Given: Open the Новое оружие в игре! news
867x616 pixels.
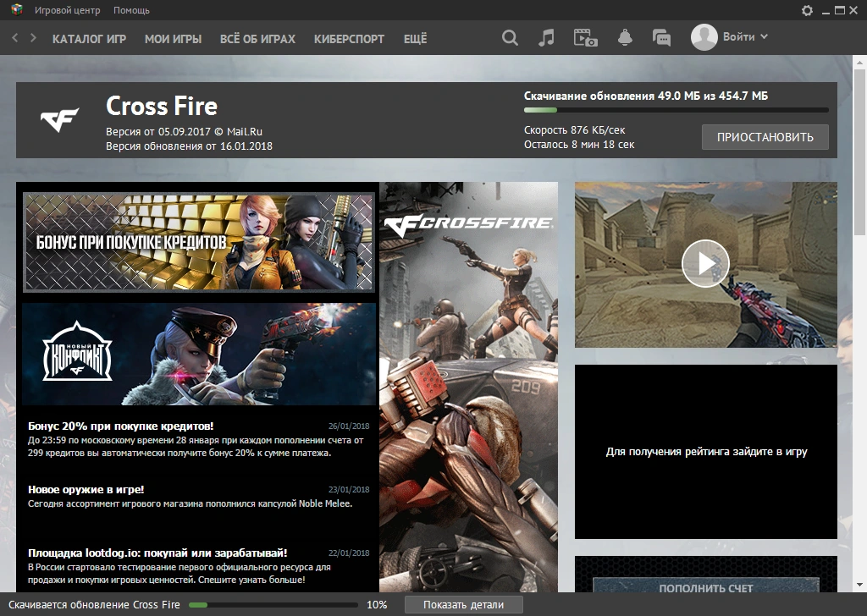Looking at the screenshot, I should pyautogui.click(x=86, y=489).
